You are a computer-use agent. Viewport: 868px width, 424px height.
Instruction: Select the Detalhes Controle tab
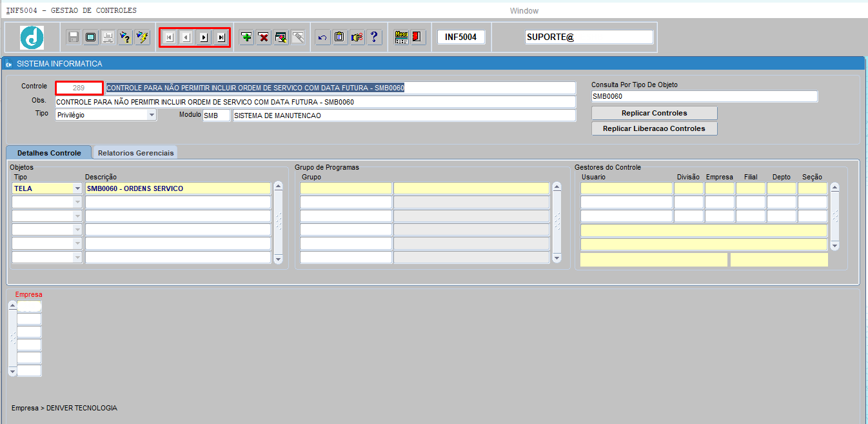pyautogui.click(x=49, y=153)
